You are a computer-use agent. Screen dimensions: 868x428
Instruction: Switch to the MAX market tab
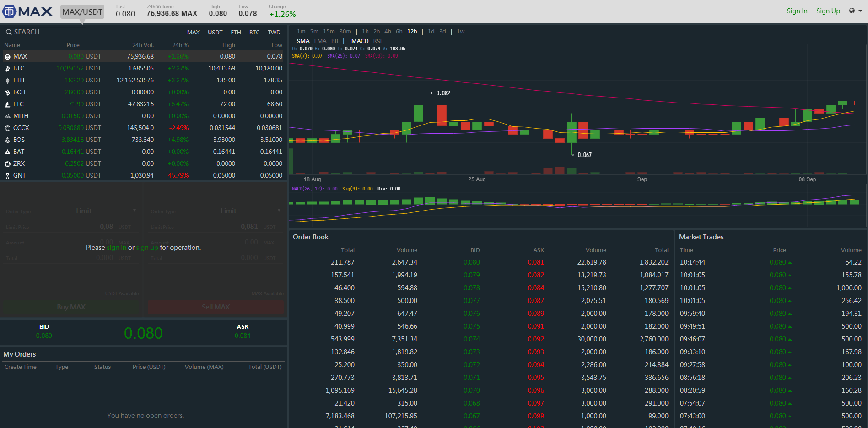point(194,33)
